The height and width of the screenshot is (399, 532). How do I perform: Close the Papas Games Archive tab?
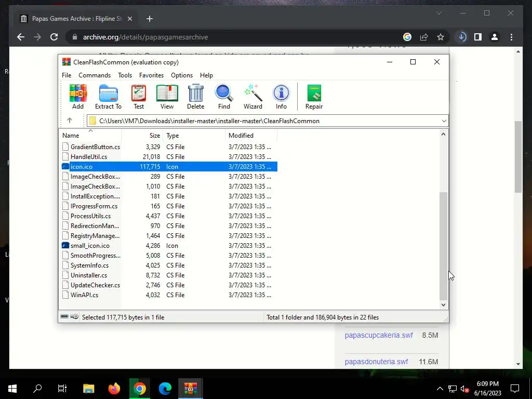click(129, 19)
